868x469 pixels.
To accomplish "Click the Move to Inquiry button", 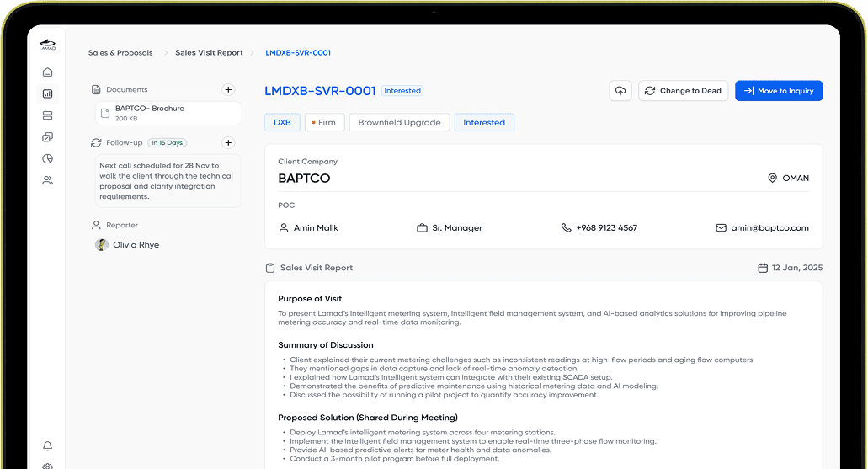I will click(x=779, y=91).
